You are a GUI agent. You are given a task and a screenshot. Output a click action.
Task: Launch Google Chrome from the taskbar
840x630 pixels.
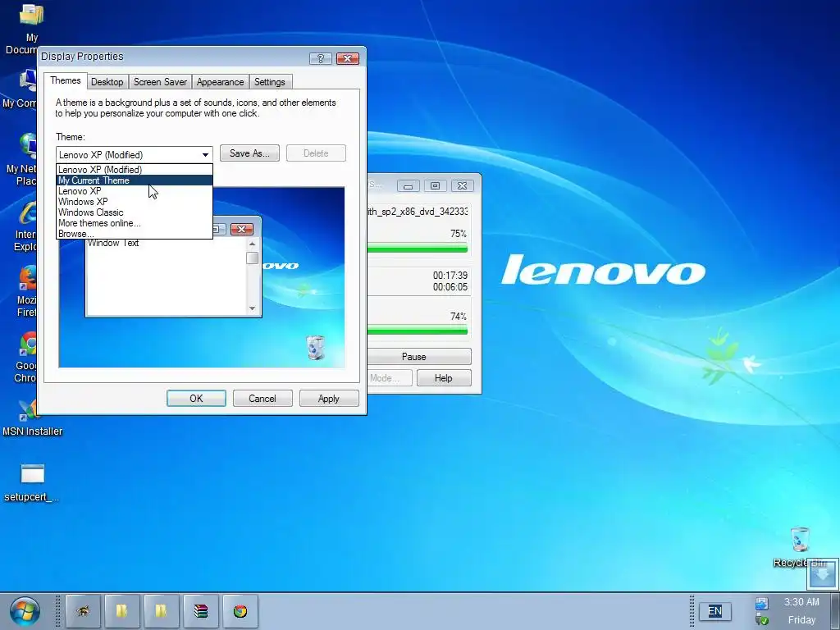coord(240,610)
